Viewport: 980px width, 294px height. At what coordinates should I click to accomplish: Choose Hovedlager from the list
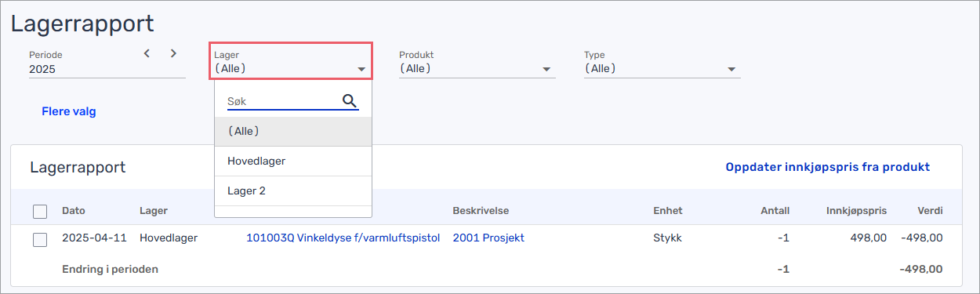[293, 161]
